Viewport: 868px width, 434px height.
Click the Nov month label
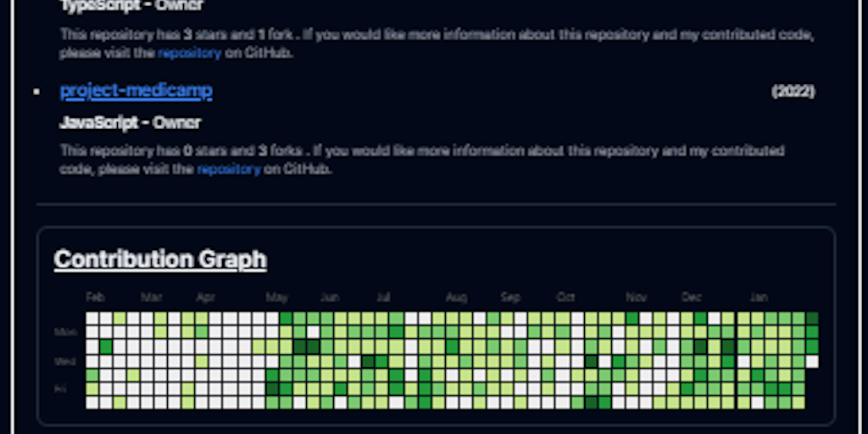[636, 298]
